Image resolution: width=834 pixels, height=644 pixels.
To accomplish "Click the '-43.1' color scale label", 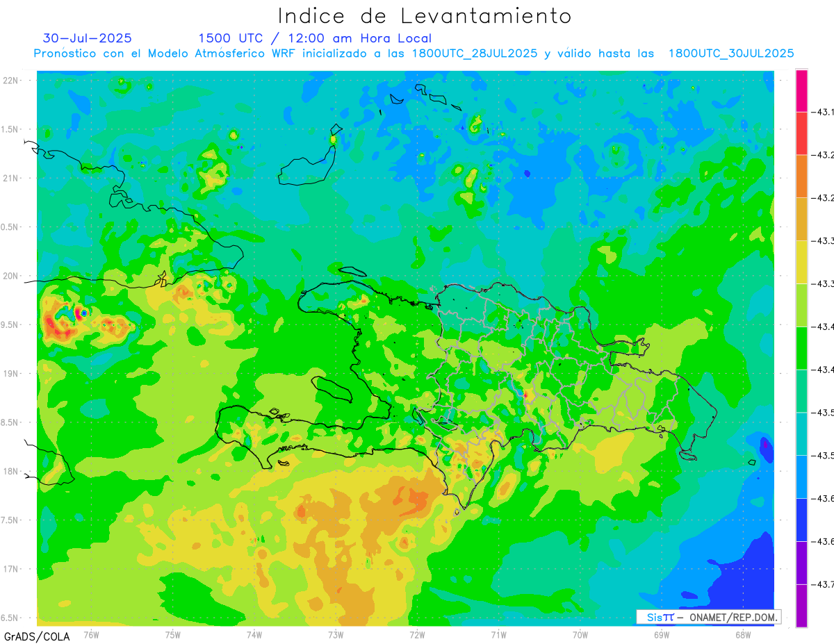I will 824,112.
